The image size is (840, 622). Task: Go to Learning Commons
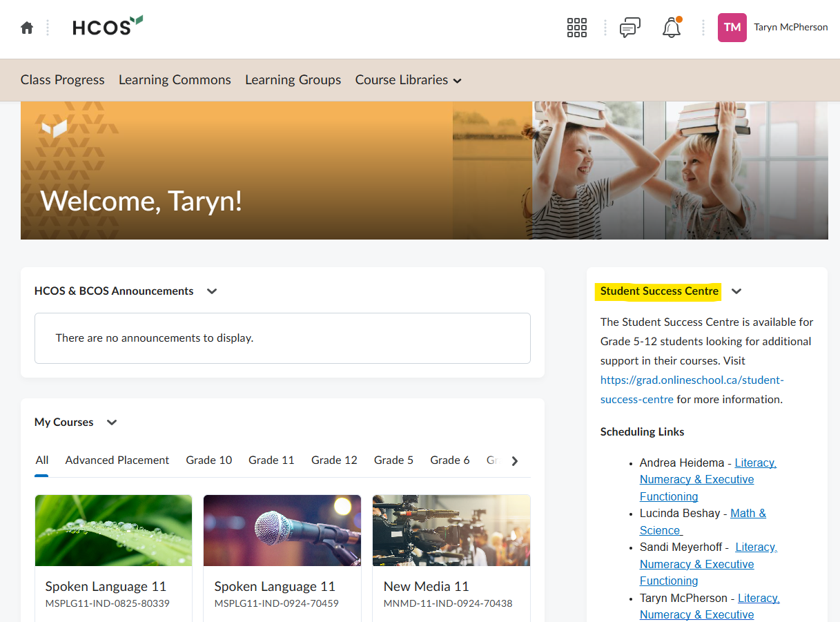tap(175, 80)
